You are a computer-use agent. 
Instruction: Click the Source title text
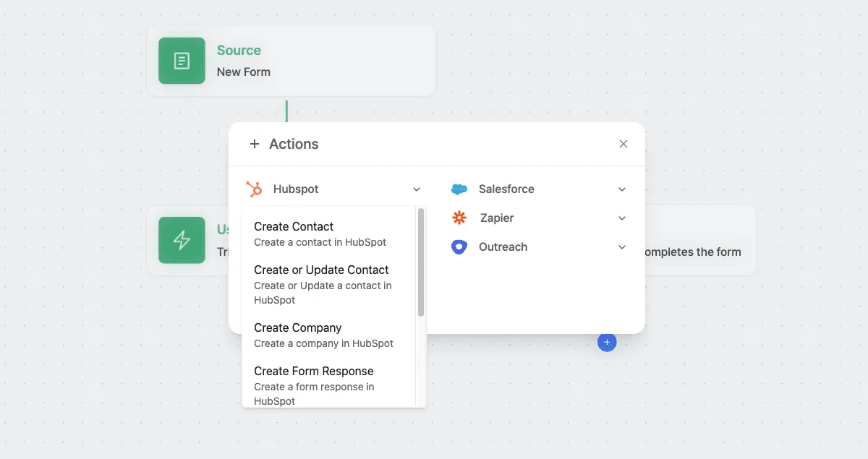click(239, 51)
